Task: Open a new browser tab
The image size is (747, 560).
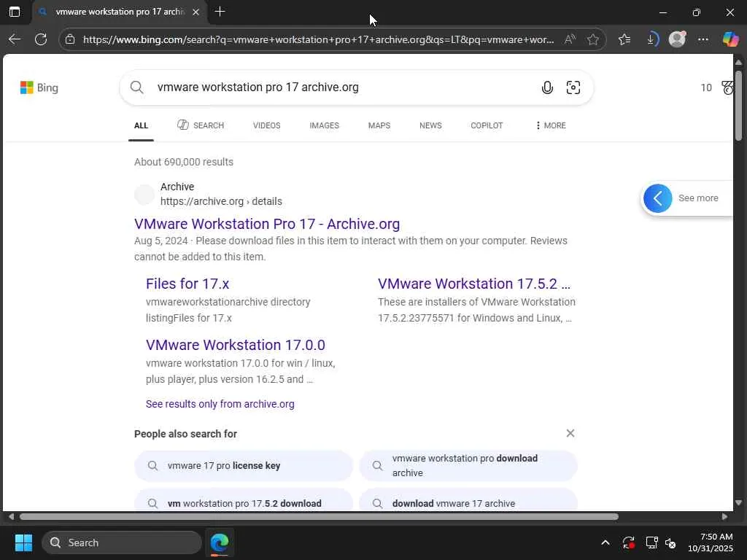Action: coord(220,12)
